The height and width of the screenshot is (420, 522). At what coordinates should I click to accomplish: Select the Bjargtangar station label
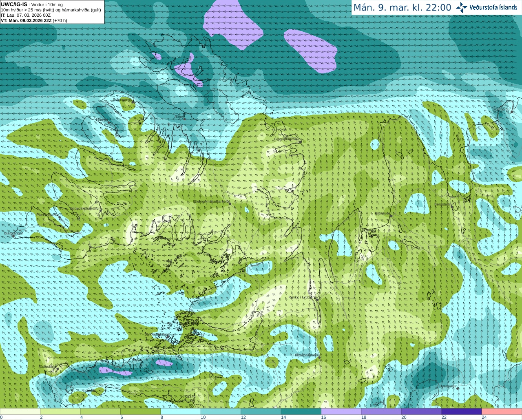click(x=13, y=233)
